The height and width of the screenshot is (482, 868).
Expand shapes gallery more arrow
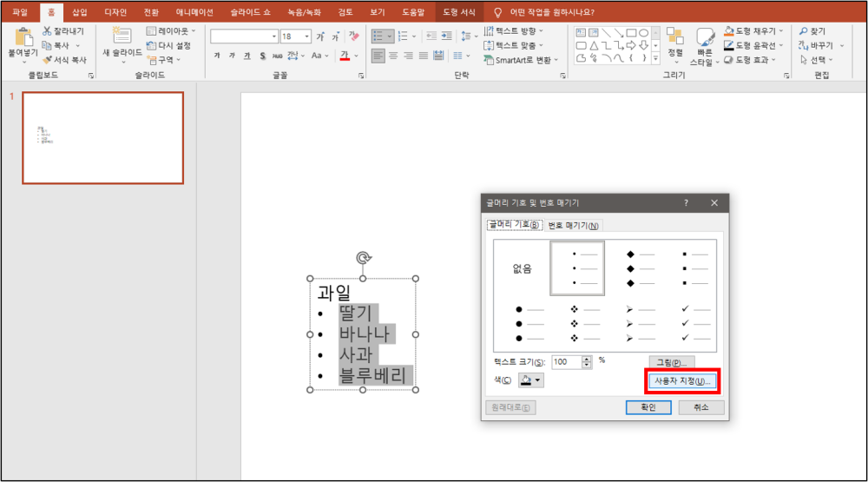(656, 57)
